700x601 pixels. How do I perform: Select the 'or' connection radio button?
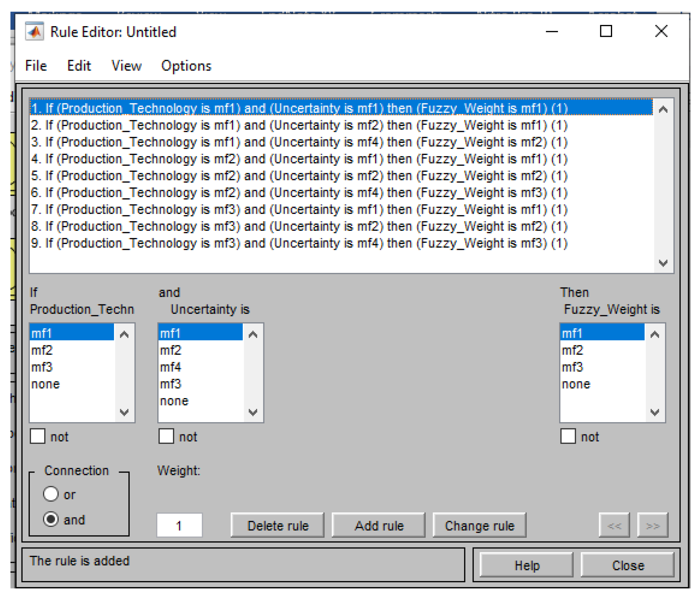click(51, 494)
